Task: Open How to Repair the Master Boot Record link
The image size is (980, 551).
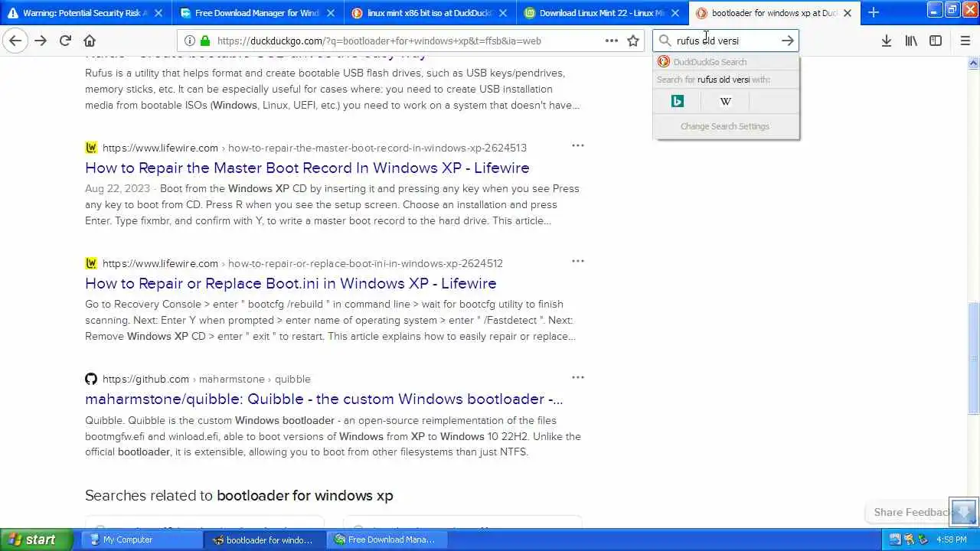Action: pos(307,168)
